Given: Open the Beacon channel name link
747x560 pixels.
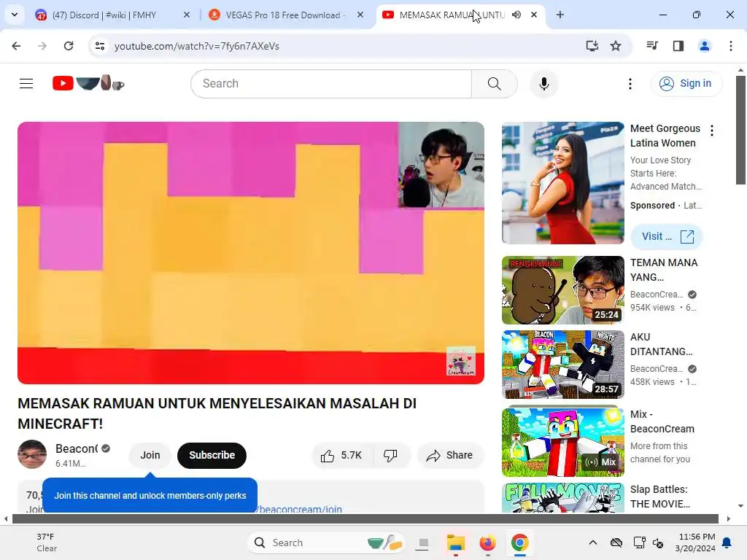Looking at the screenshot, I should (x=77, y=448).
